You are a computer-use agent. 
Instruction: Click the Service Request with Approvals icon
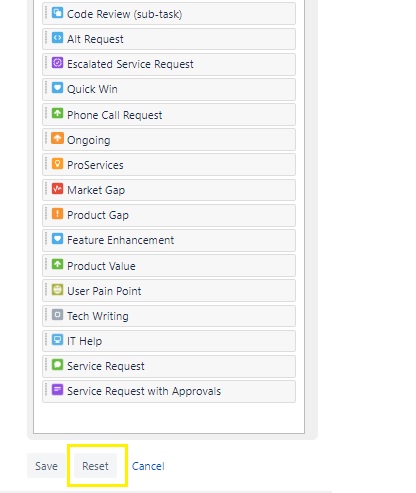57,390
